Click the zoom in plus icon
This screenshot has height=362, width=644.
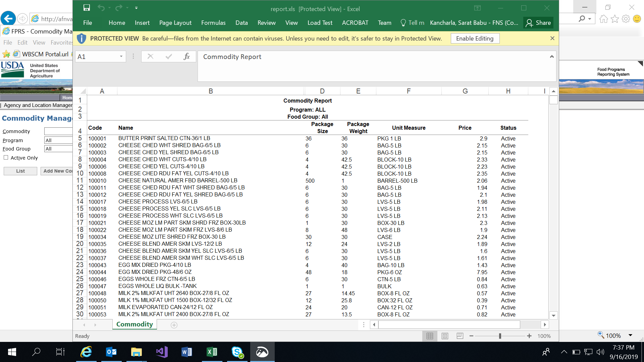click(529, 336)
